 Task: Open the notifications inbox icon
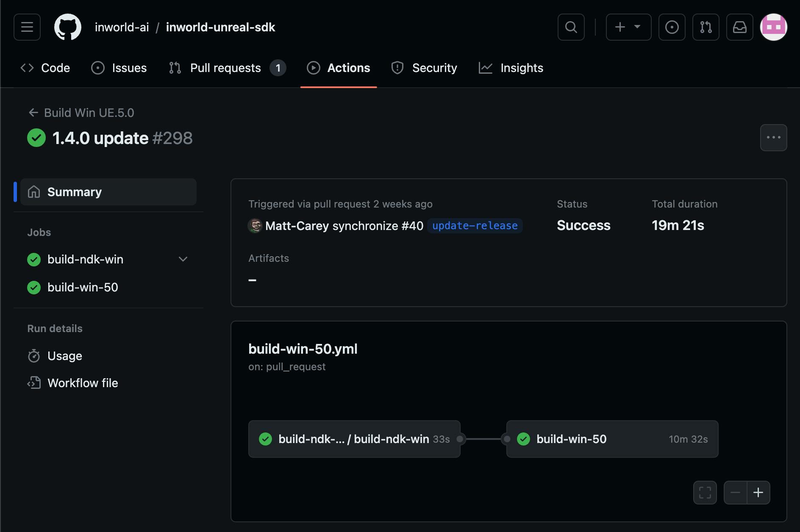coord(739,27)
